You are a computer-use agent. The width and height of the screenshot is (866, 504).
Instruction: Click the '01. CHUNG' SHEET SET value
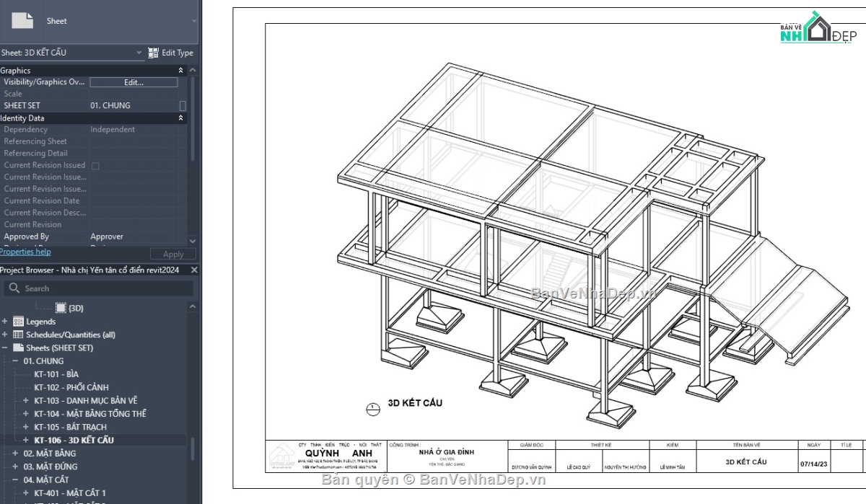110,106
